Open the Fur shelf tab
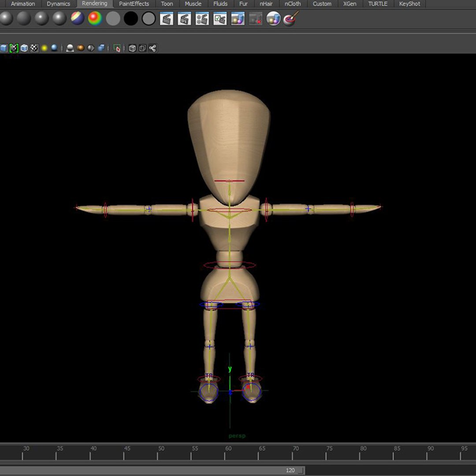The width and height of the screenshot is (476, 476). tap(243, 4)
